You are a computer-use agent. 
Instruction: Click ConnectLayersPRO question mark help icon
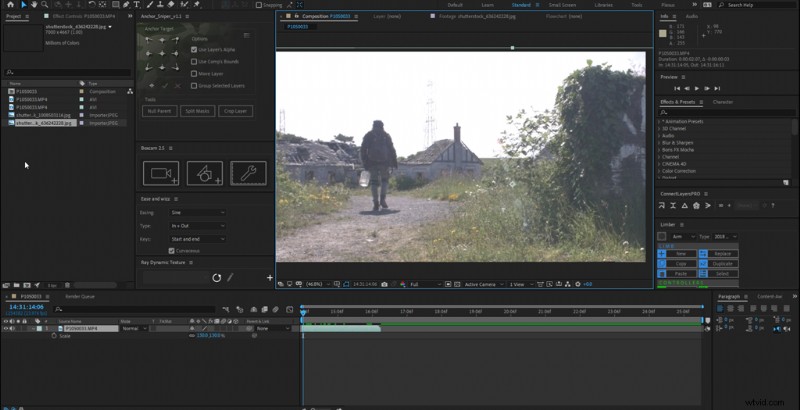[773, 206]
